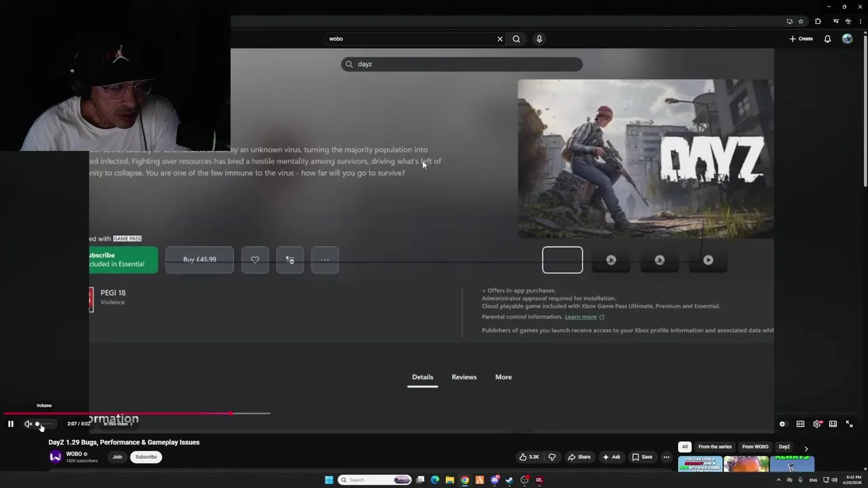Click the Join button
Screen dimensions: 868x488
click(117, 457)
